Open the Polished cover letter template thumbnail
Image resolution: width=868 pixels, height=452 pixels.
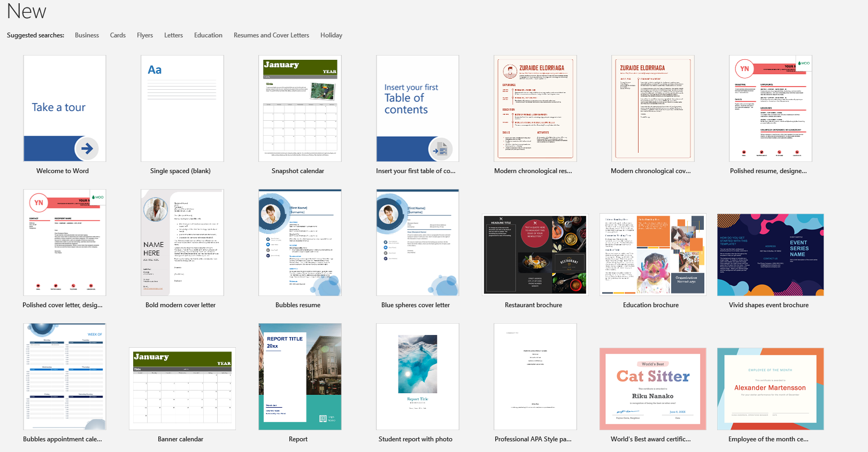(65, 243)
